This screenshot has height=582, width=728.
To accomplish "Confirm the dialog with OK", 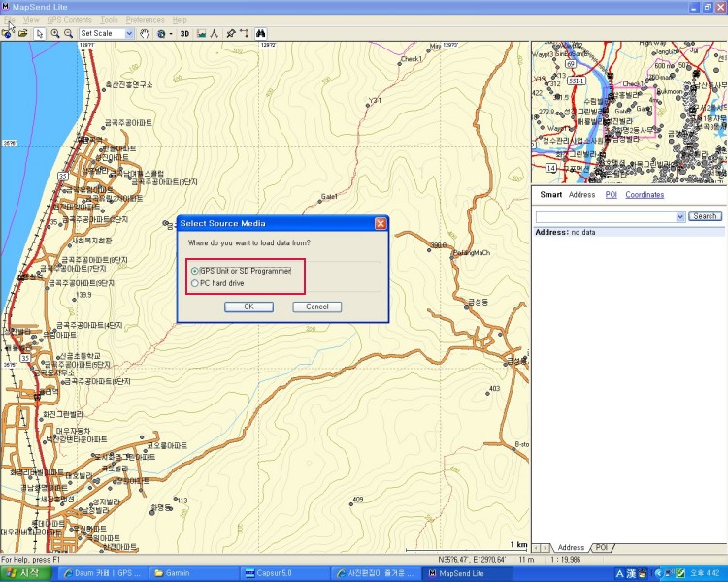I will tap(248, 307).
